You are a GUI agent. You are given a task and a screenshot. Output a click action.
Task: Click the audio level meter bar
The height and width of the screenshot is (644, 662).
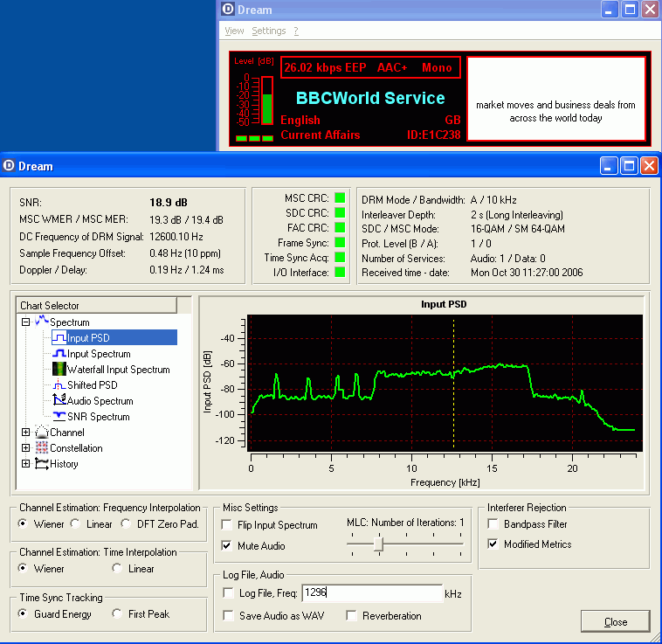(x=267, y=100)
